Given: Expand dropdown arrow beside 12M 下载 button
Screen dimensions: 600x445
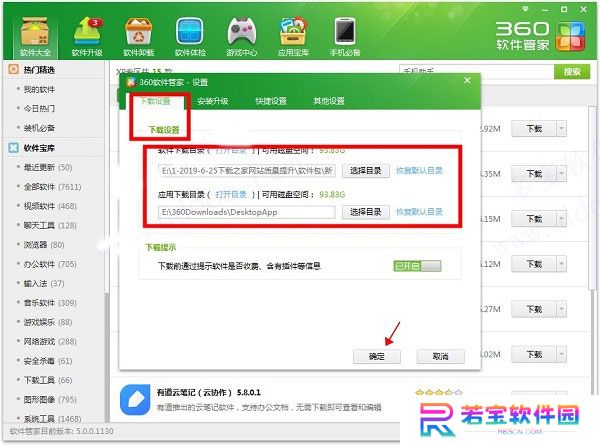Looking at the screenshot, I should [561, 264].
